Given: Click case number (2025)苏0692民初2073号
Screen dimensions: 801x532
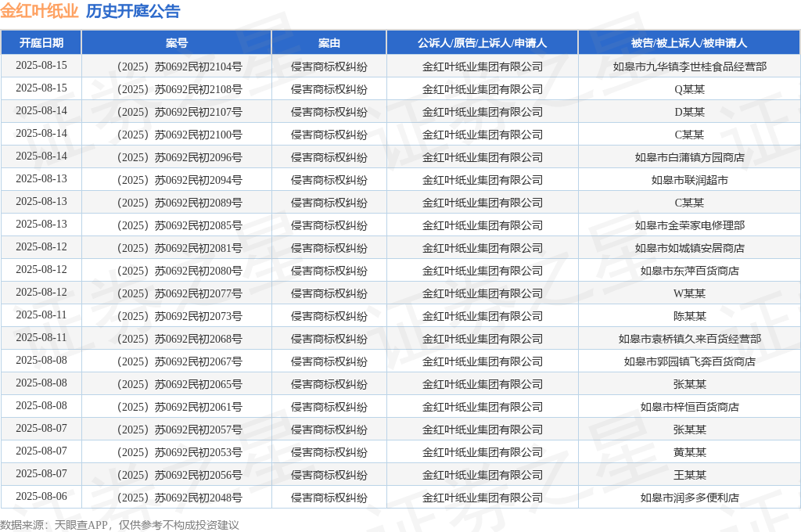Looking at the screenshot, I should (177, 316).
